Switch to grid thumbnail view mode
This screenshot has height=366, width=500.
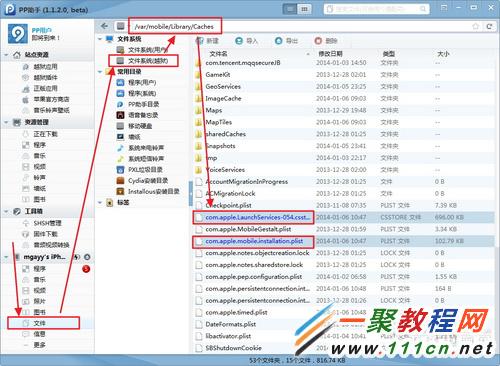(x=304, y=9)
